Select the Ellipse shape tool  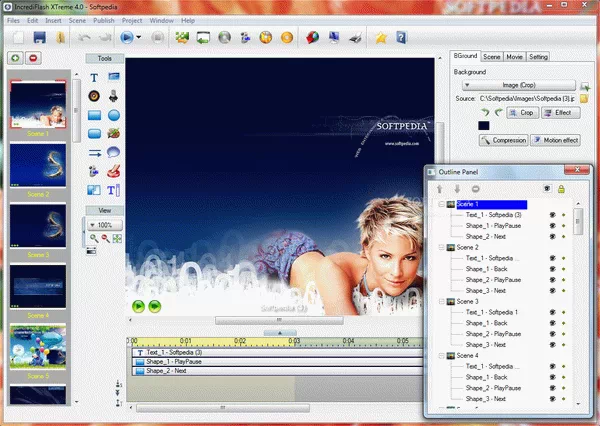[114, 115]
